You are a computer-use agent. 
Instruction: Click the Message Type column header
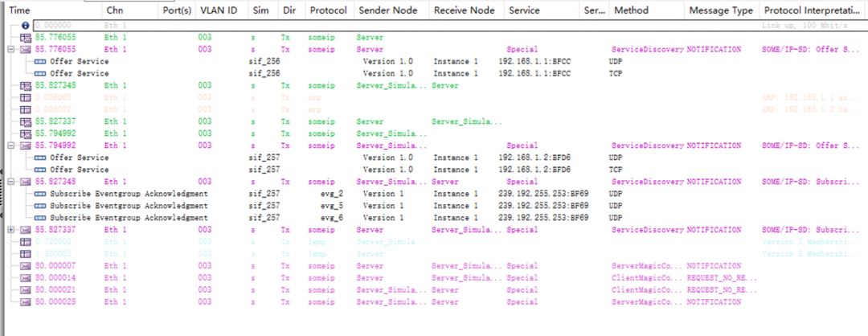[x=722, y=10]
